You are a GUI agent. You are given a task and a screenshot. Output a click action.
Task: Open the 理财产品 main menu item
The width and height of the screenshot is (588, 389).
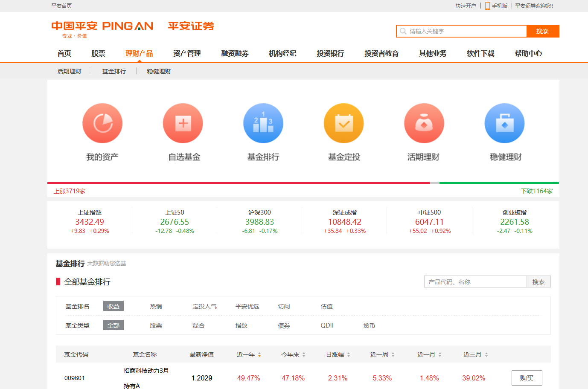pyautogui.click(x=139, y=53)
